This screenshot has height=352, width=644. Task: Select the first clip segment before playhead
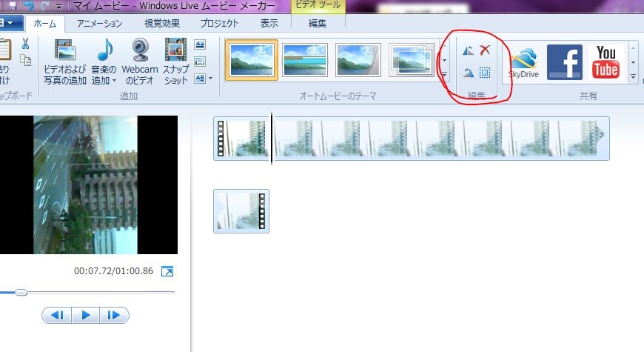(x=241, y=139)
